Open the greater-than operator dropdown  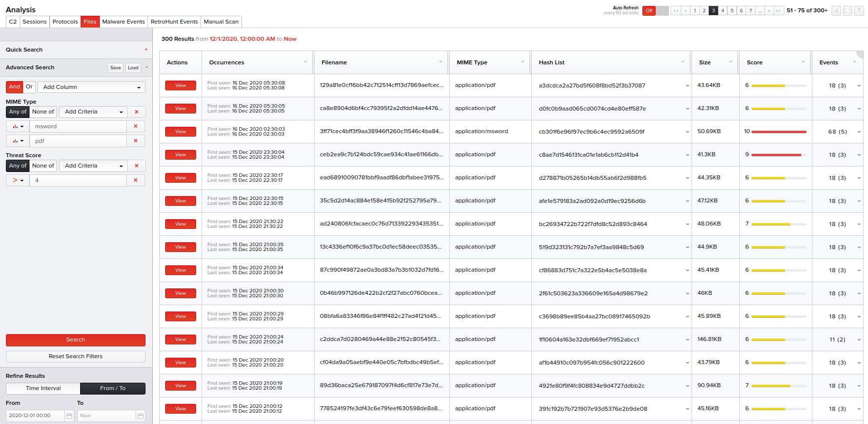[18, 180]
